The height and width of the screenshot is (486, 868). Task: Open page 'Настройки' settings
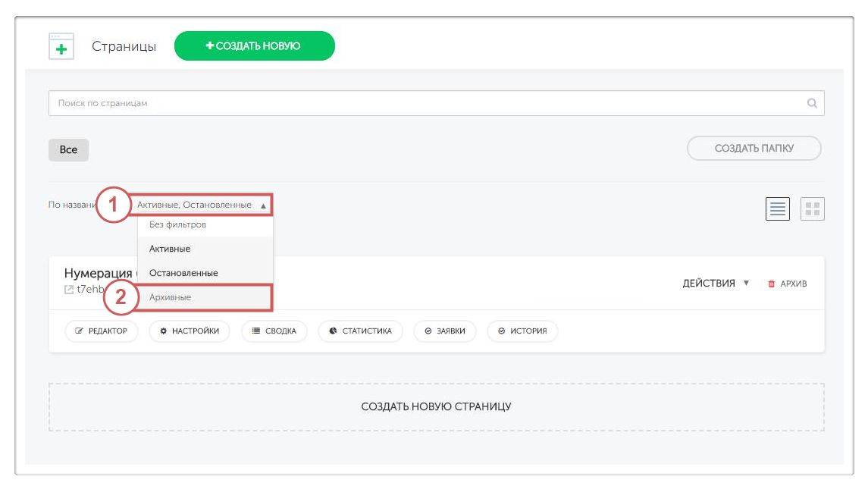(190, 331)
